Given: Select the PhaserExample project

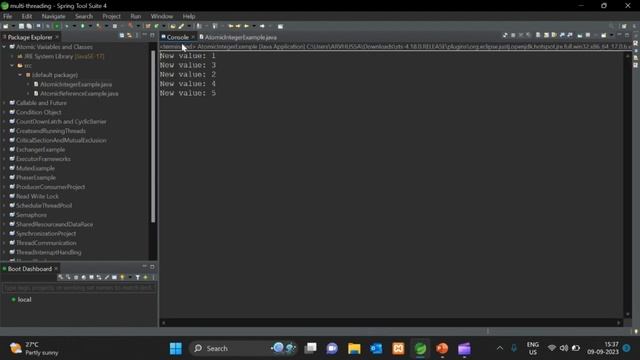Looking at the screenshot, I should pos(36,178).
